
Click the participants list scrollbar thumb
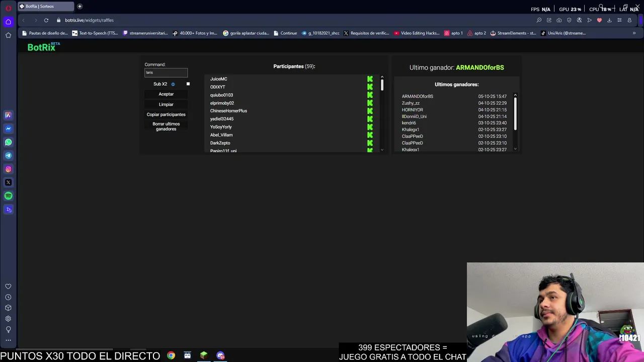click(x=382, y=85)
